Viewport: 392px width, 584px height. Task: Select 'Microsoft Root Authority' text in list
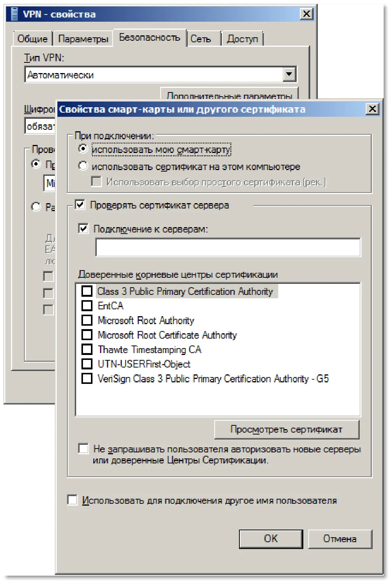pos(146,320)
